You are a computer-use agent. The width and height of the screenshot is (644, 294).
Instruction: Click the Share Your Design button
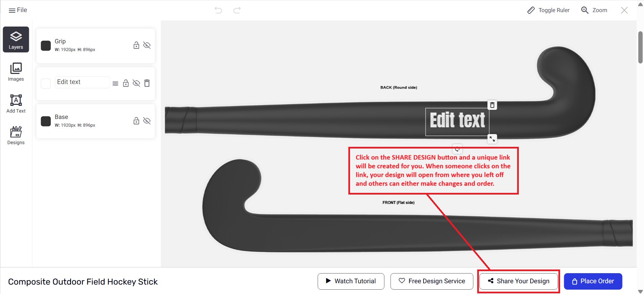coord(518,281)
